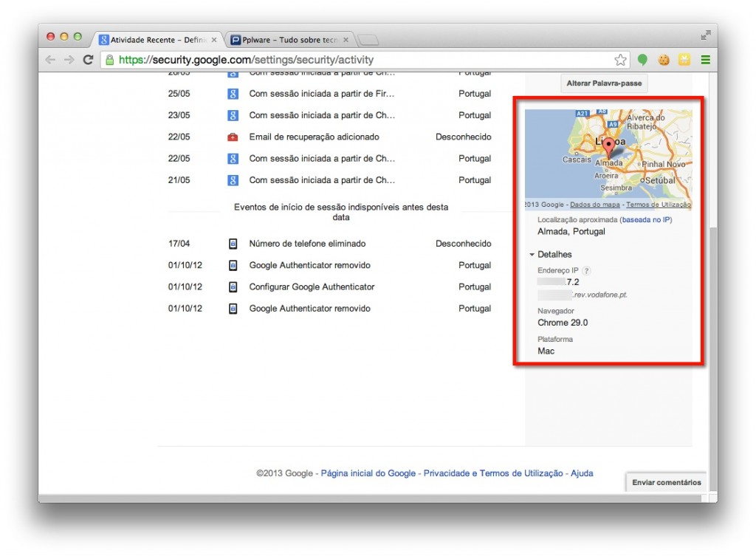Click the green balloon extension icon
The height and width of the screenshot is (556, 756).
click(642, 60)
